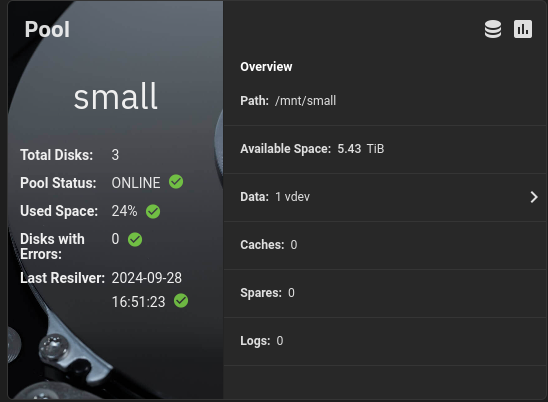Click the check icon next to Disks with Errors

pos(135,239)
